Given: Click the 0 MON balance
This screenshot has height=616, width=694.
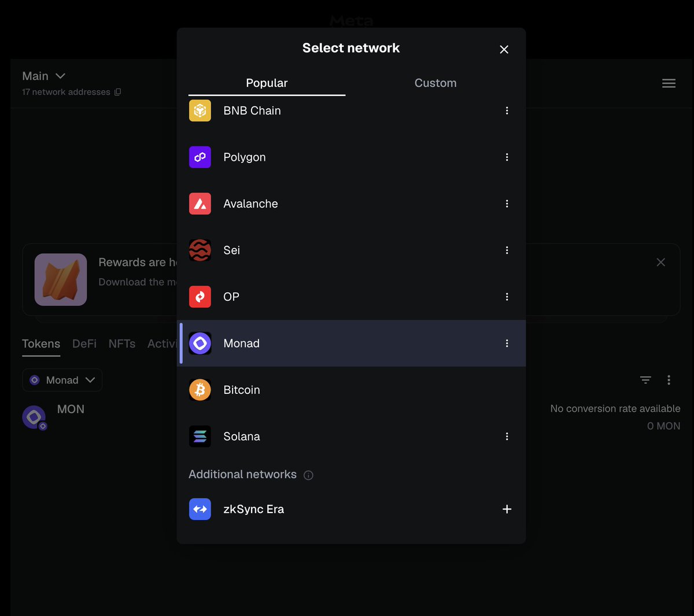Looking at the screenshot, I should (x=663, y=426).
